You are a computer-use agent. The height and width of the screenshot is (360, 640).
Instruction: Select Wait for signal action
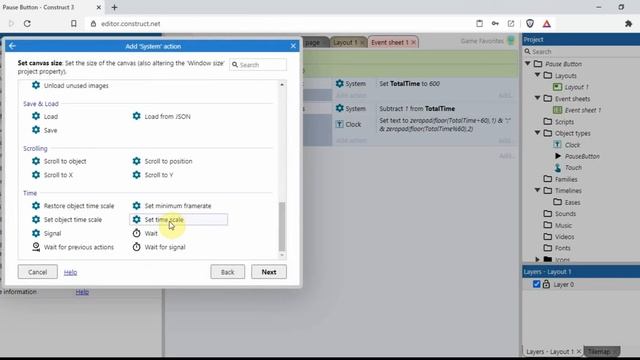(x=159, y=247)
